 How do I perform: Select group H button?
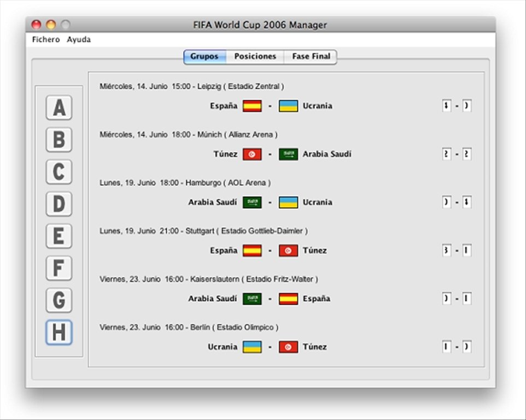[x=59, y=332]
